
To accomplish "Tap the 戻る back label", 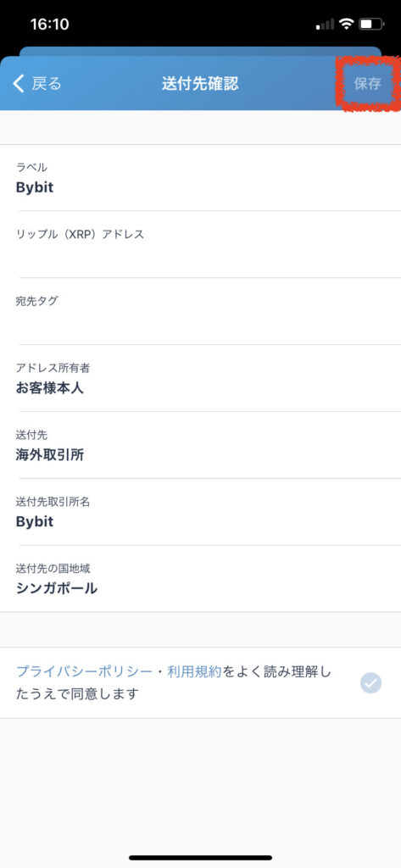I will [47, 84].
